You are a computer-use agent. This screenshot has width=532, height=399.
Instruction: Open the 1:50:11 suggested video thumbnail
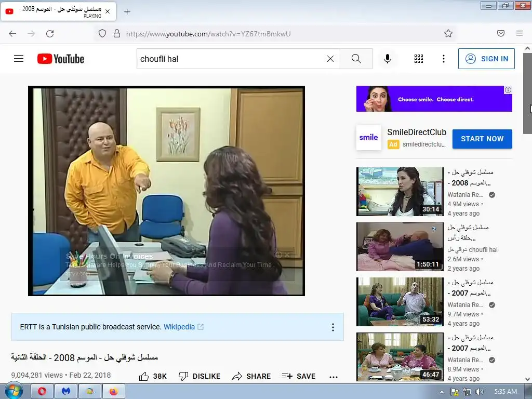pos(400,247)
